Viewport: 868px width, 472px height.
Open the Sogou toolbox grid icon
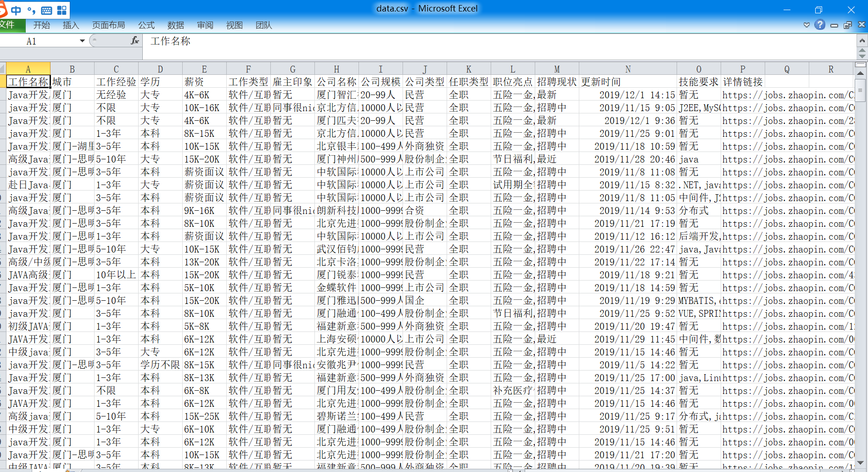click(x=62, y=10)
